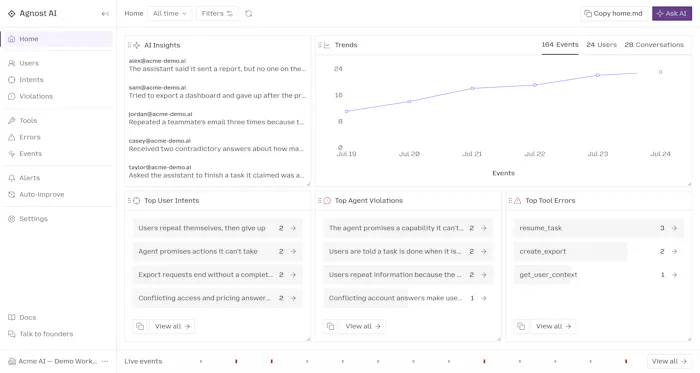Open the All time range dropdown
Screen dimensions: 700x373
170,14
